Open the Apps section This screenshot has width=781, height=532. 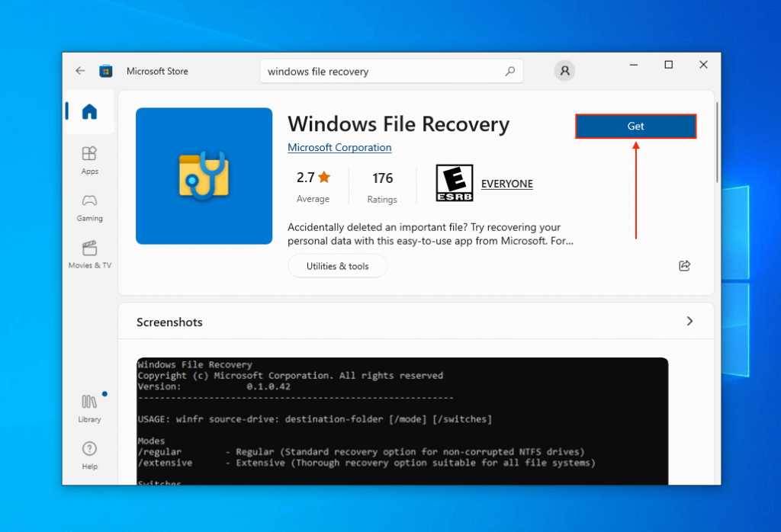tap(89, 159)
